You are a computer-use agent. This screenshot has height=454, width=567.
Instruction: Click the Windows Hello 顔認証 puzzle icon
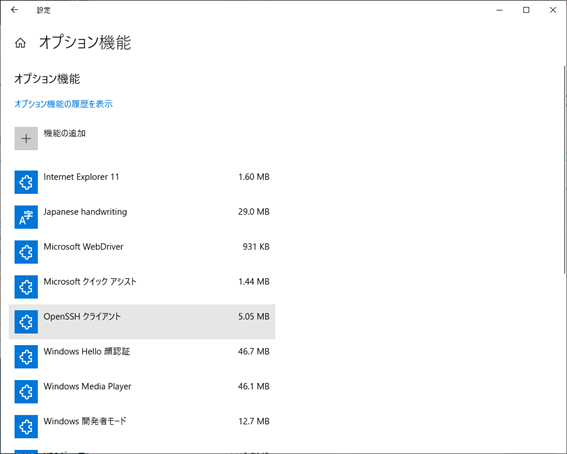(x=26, y=357)
